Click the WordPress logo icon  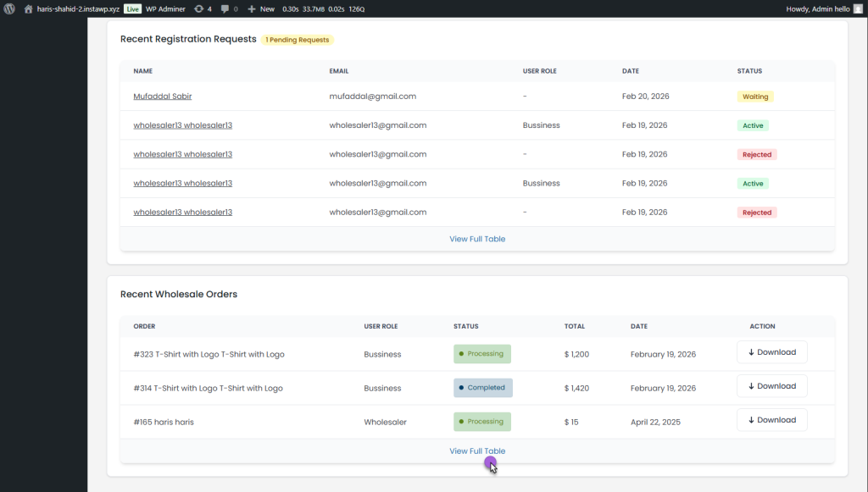click(9, 8)
